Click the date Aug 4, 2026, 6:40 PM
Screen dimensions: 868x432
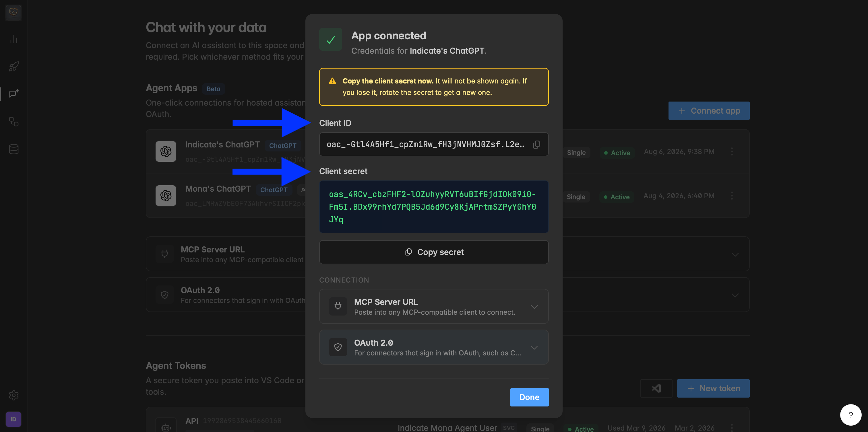(x=679, y=196)
